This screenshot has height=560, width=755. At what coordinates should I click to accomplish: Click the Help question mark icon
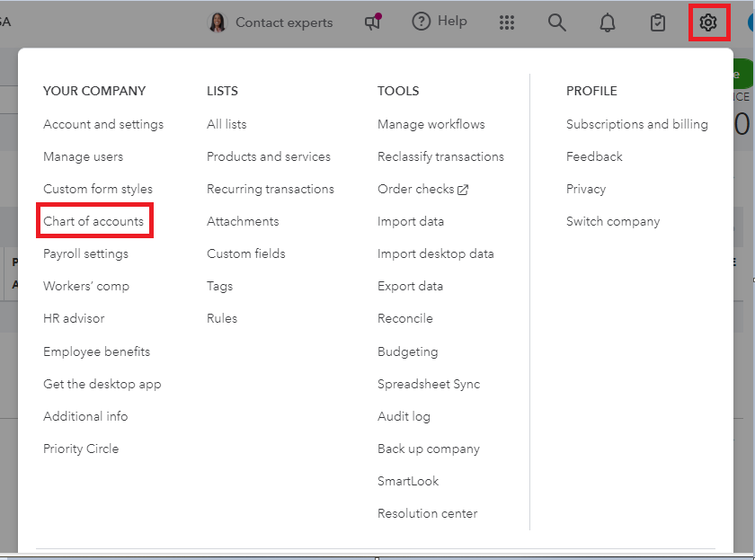(x=422, y=22)
